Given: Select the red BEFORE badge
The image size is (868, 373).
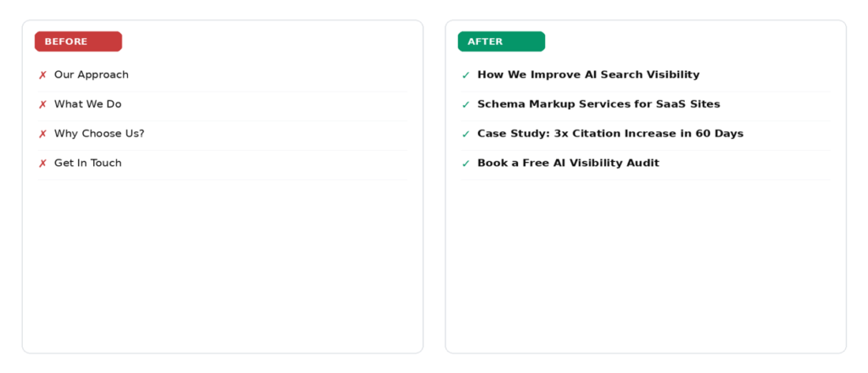Looking at the screenshot, I should coord(78,42).
